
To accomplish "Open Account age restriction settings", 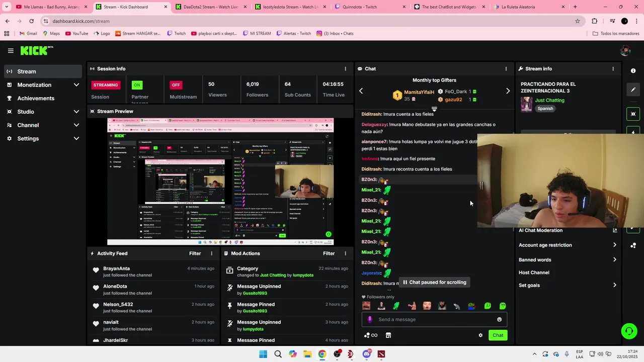I will pos(568,245).
